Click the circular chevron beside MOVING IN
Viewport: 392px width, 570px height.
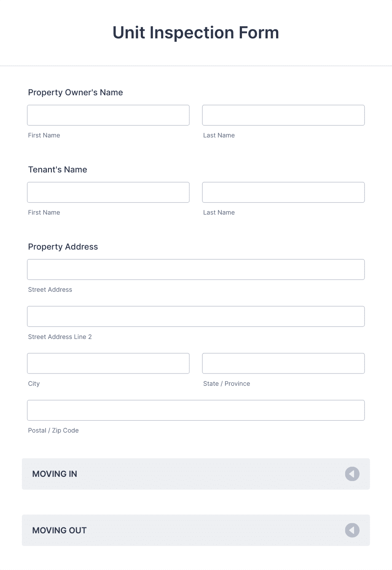tap(352, 474)
